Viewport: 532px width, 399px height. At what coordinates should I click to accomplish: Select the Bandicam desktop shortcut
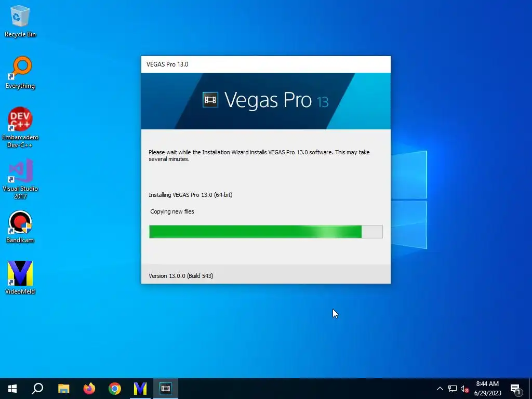pyautogui.click(x=20, y=227)
